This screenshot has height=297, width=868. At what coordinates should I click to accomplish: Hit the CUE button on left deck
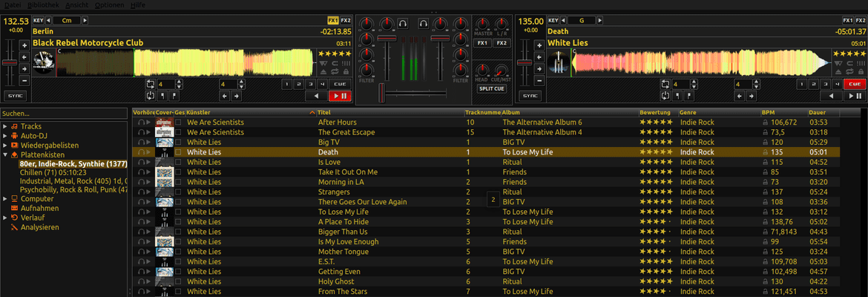point(340,84)
